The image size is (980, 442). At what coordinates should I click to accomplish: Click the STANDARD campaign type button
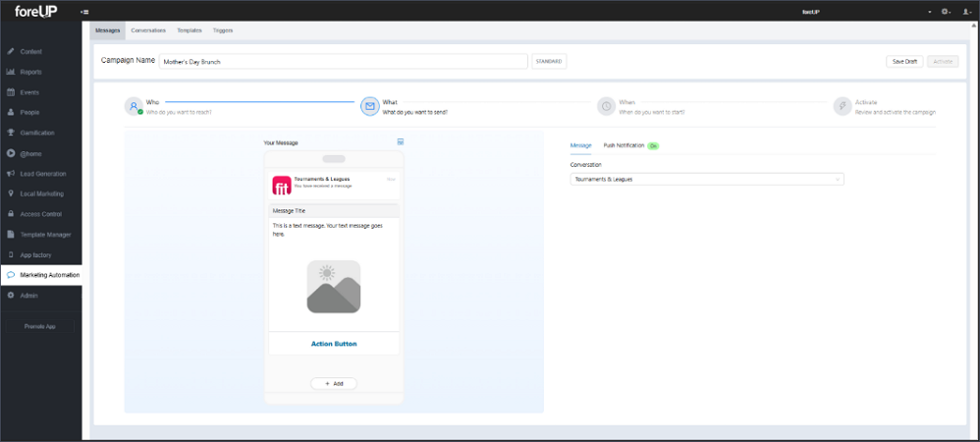coord(549,61)
